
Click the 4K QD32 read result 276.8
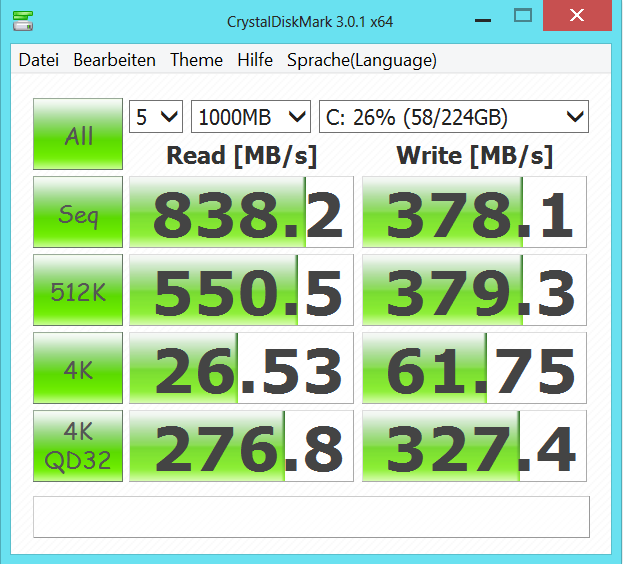click(x=241, y=446)
